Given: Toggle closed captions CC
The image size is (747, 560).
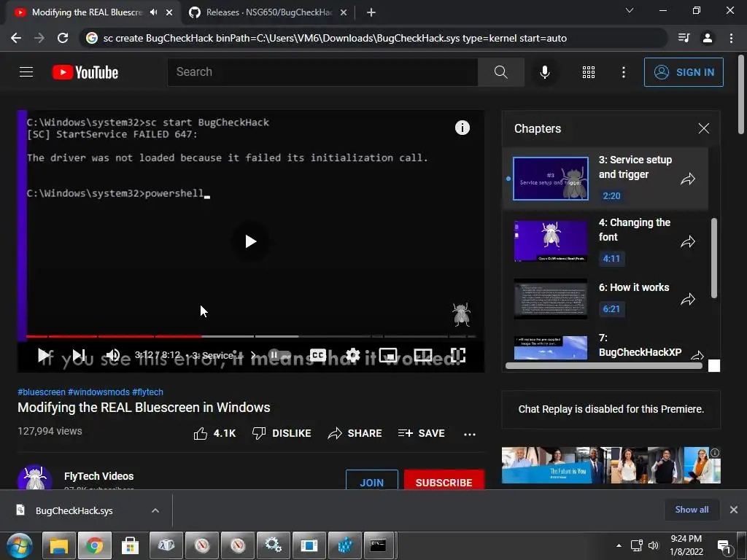Looking at the screenshot, I should coord(318,355).
